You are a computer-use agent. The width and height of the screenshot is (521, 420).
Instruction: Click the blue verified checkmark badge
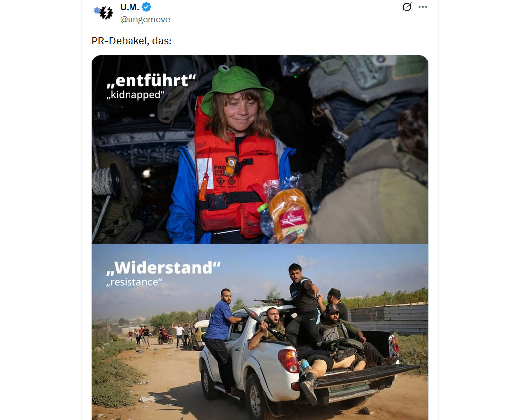[147, 7]
